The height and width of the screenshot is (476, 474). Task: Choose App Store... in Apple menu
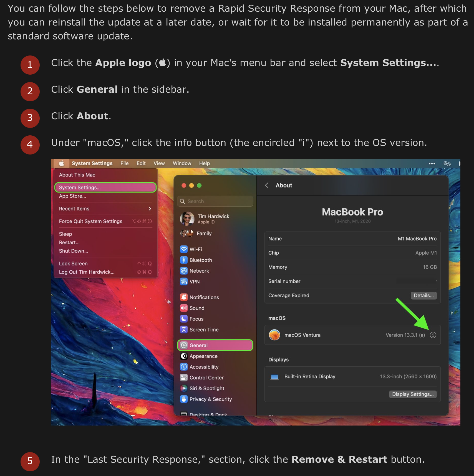pyautogui.click(x=105, y=196)
